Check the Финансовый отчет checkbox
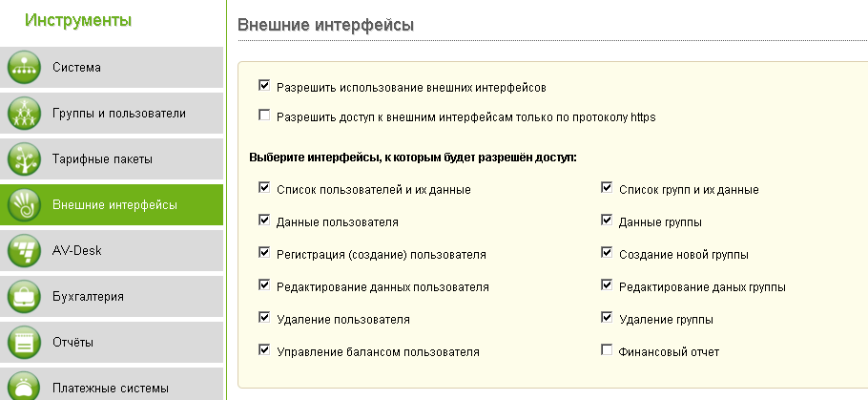868x400 pixels. coord(607,350)
